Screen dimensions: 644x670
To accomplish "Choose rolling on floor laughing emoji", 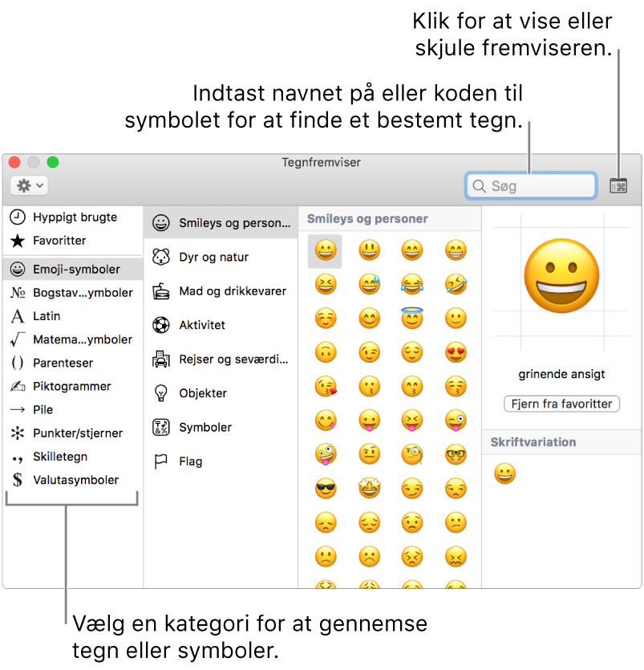I will click(456, 285).
